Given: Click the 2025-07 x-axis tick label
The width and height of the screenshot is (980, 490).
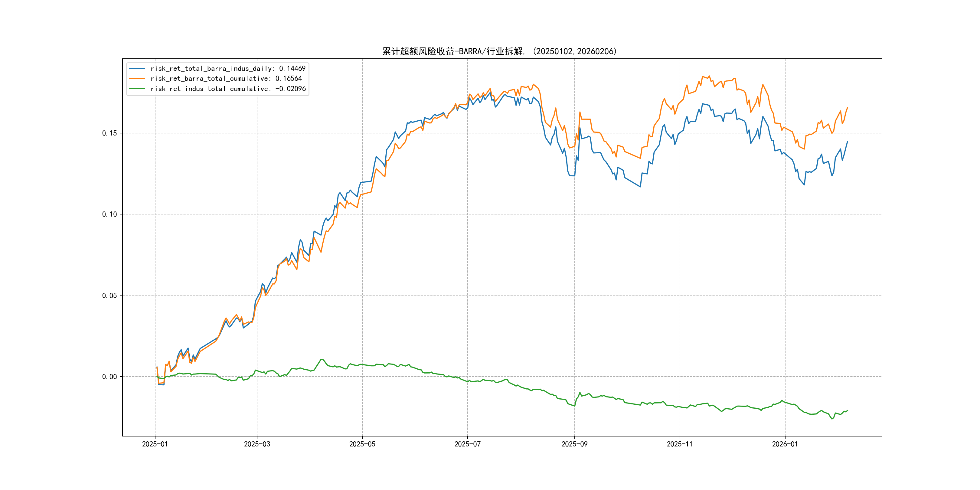Looking at the screenshot, I should coord(468,444).
